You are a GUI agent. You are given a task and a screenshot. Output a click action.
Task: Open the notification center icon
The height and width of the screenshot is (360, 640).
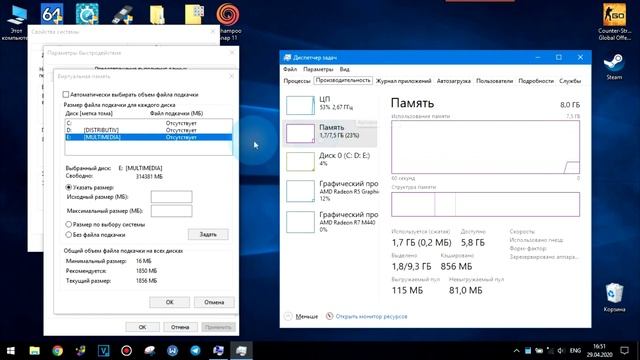click(624, 351)
